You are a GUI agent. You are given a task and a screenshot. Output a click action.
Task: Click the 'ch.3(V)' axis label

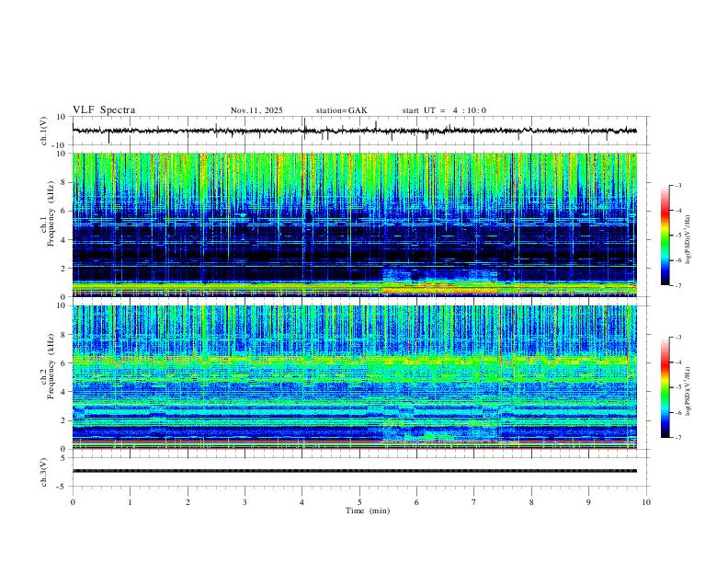(44, 472)
